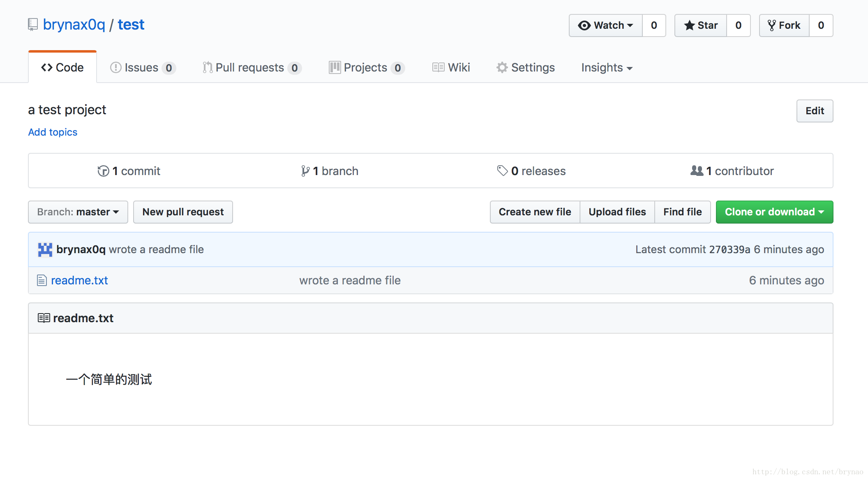
Task: Switch to the Code tab
Action: pos(62,67)
